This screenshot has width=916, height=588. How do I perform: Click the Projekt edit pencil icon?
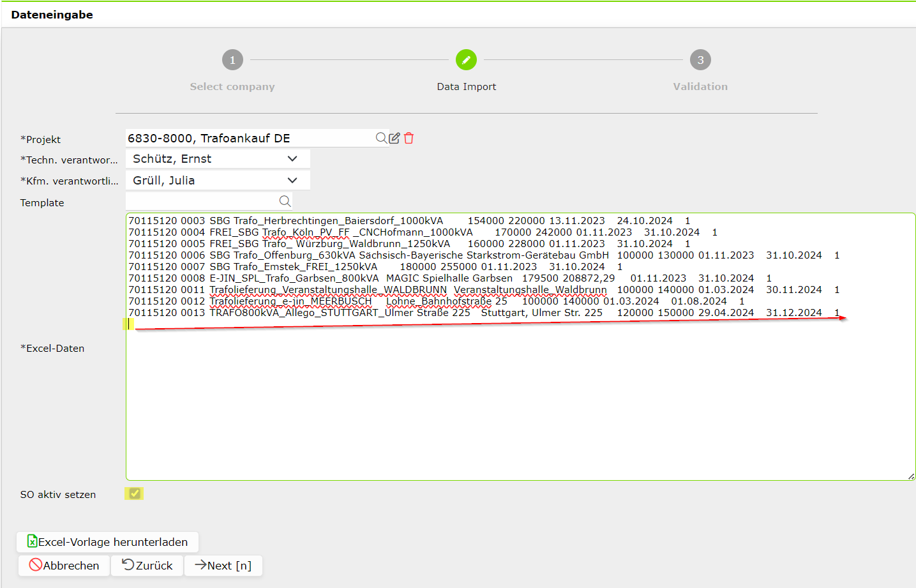pyautogui.click(x=394, y=138)
